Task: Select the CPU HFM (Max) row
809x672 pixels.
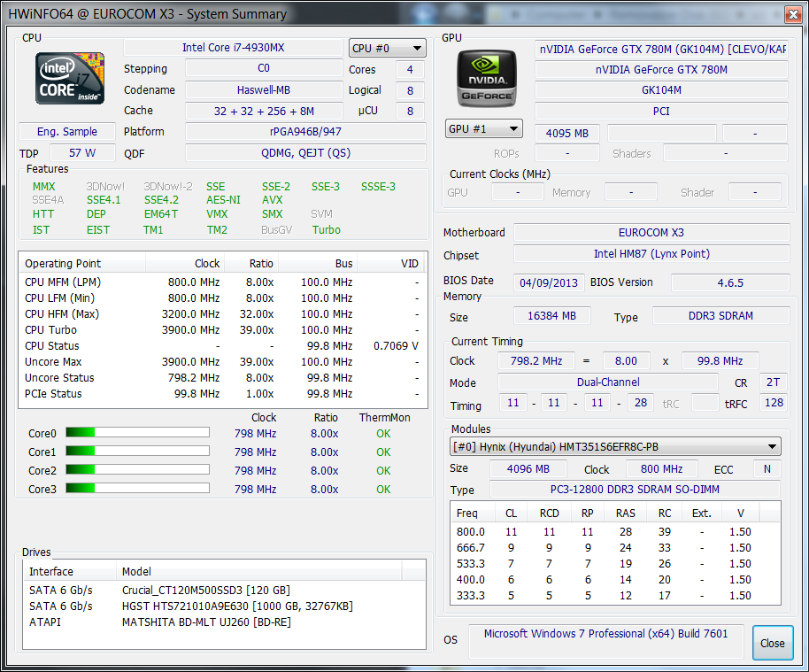Action: [x=222, y=313]
